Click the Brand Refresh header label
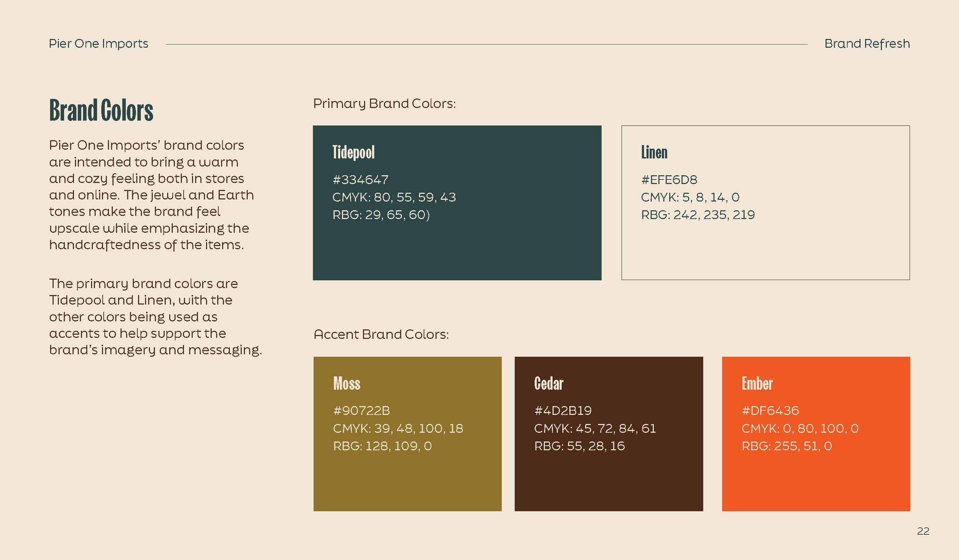The width and height of the screenshot is (959, 560). tap(867, 44)
